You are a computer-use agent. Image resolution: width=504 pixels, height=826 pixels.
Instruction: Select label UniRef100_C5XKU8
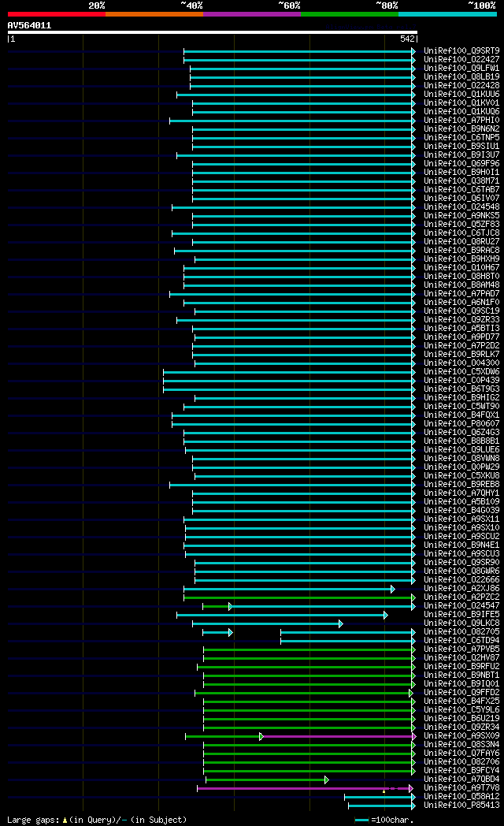click(x=461, y=476)
